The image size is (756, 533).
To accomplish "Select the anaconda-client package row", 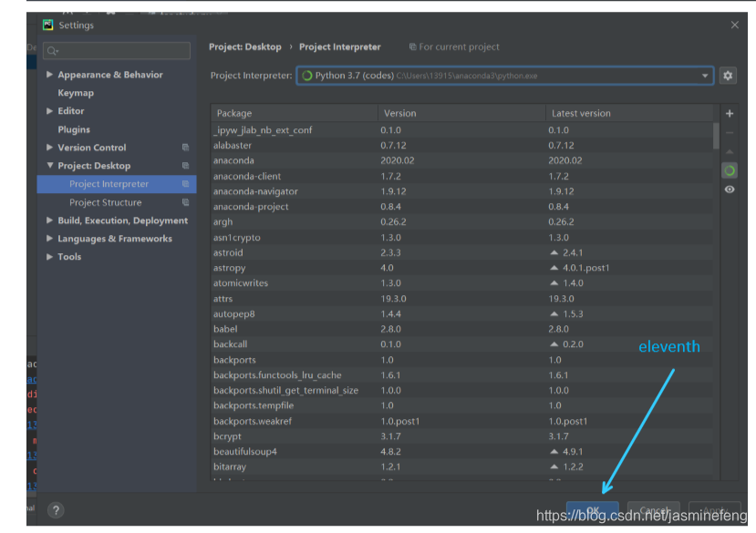I will click(461, 176).
